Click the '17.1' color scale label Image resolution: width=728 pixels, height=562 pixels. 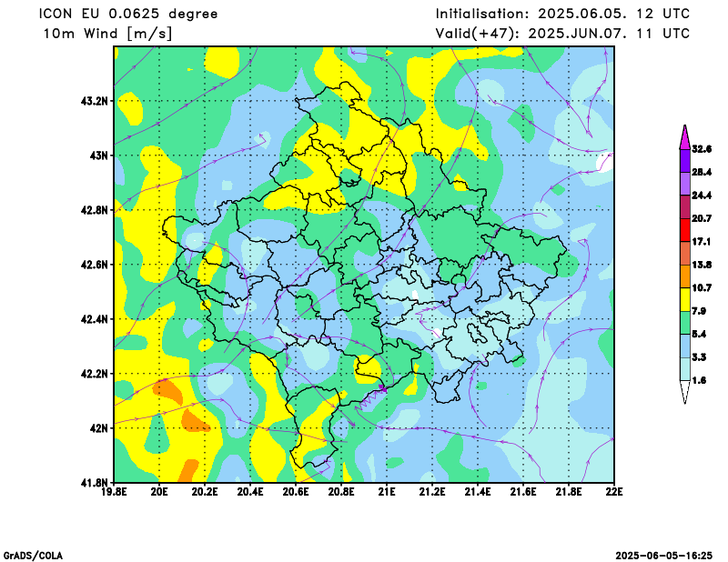click(x=702, y=242)
